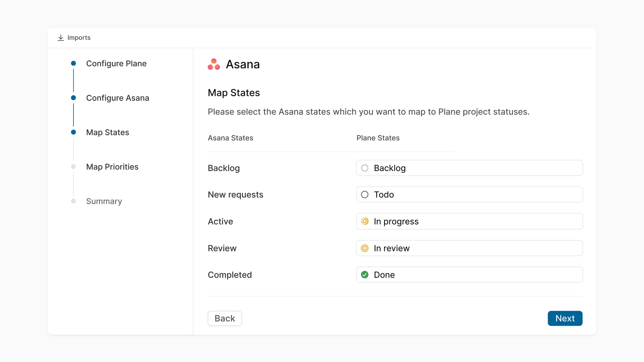This screenshot has height=362, width=644.
Task: Click the Asana title heading
Action: pos(243,64)
